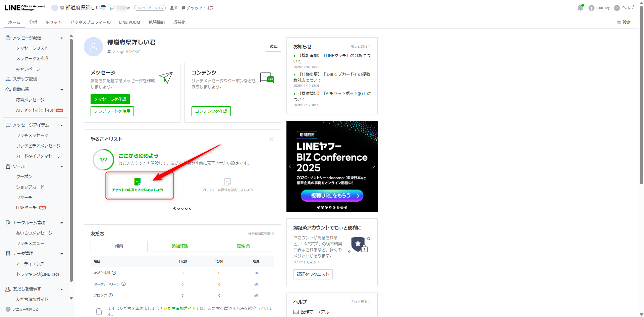Open the 友だち追加ガイド link

point(179,309)
